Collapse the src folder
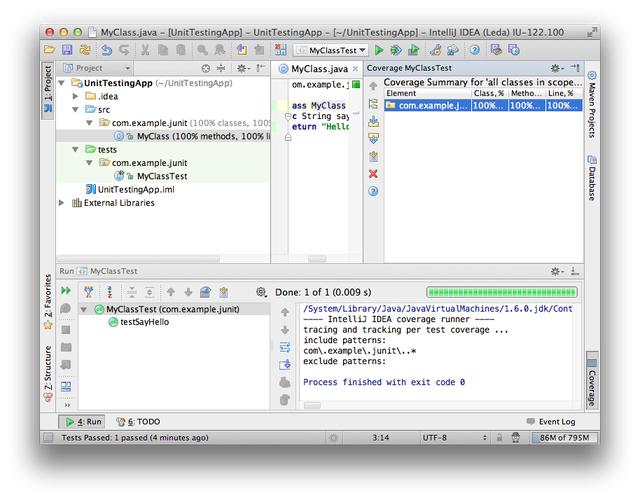This screenshot has width=640, height=500. coord(75,110)
